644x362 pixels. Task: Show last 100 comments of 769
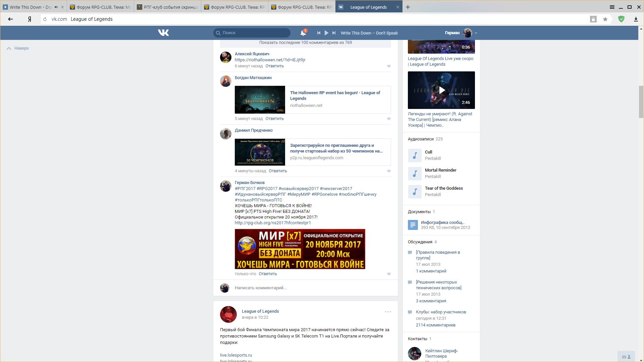point(306,43)
